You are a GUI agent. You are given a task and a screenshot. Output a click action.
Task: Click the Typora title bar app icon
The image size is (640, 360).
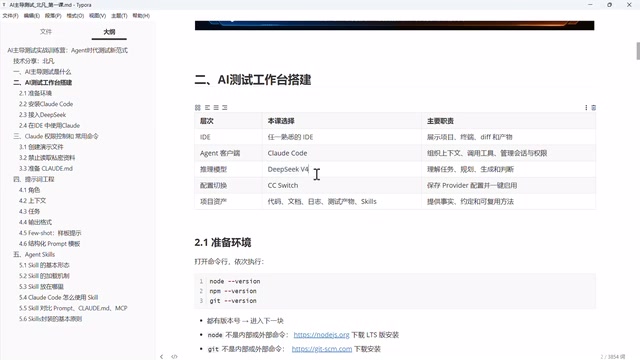4,5
